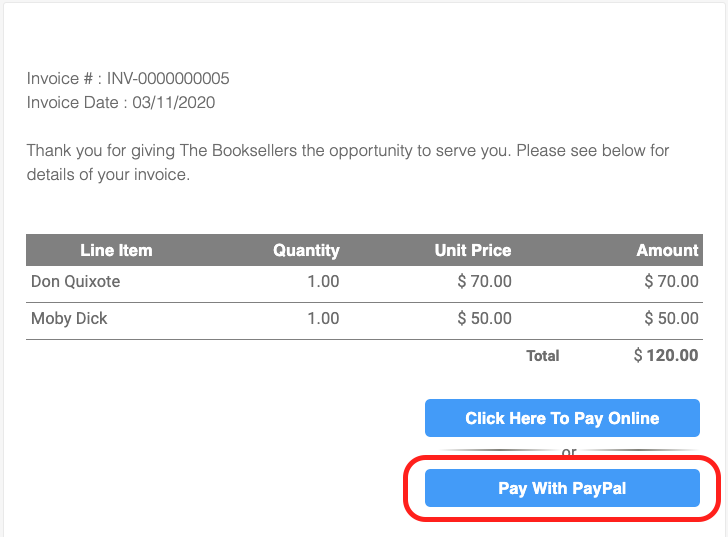The height and width of the screenshot is (537, 728).
Task: Click the Unit Price column header
Action: pyautogui.click(x=472, y=250)
